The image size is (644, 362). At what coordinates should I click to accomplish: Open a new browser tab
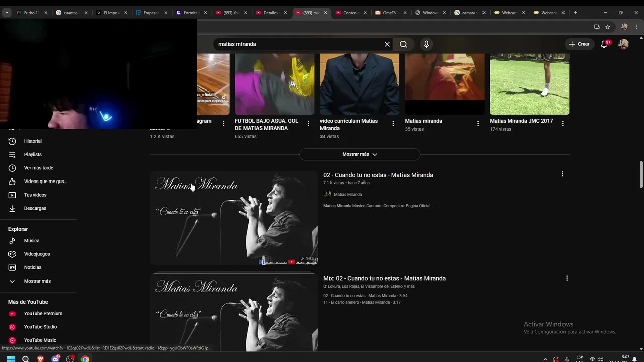[x=575, y=13]
